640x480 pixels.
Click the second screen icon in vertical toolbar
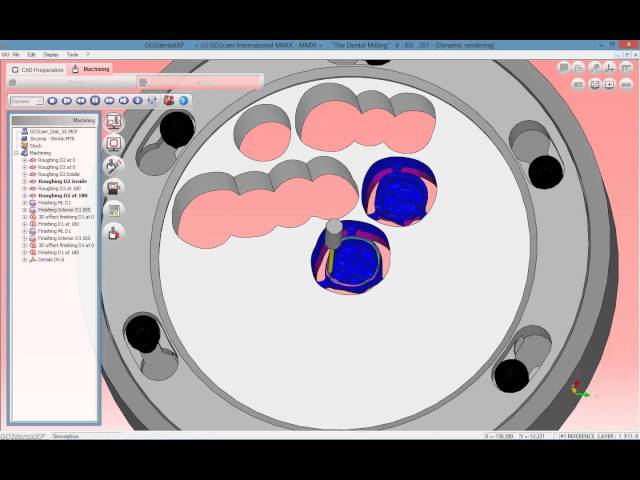click(113, 143)
